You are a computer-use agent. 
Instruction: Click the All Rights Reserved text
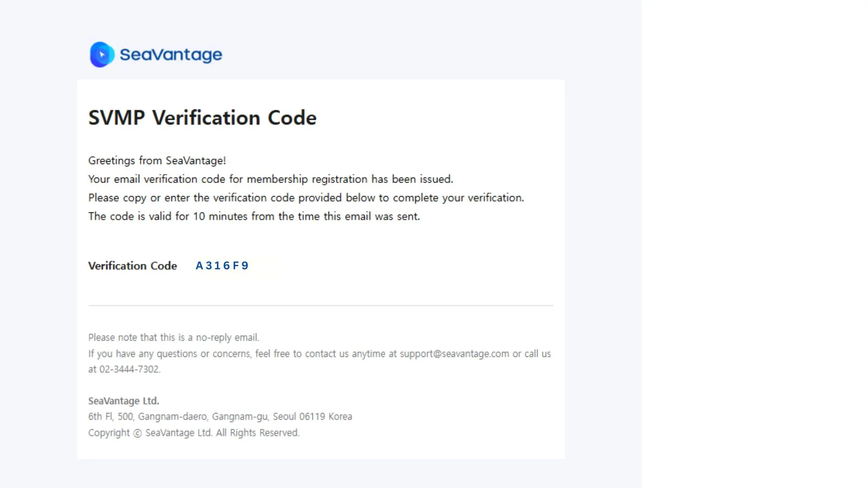(x=258, y=433)
